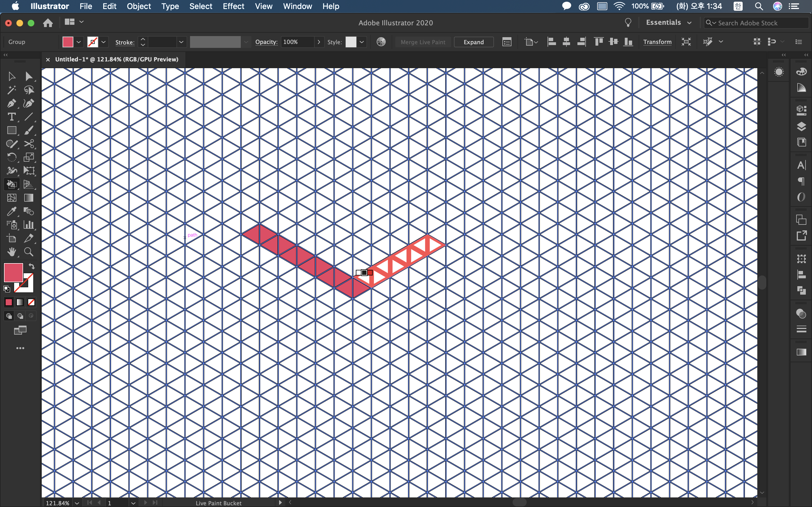
Task: Select the Eyedropper tool
Action: tap(11, 211)
